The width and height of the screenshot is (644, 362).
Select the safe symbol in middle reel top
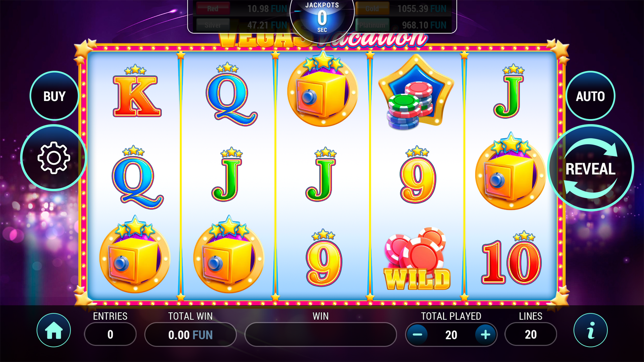click(323, 89)
